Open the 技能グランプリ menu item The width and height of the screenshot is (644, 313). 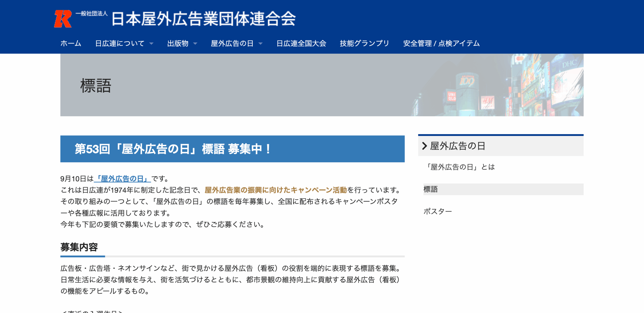click(x=365, y=44)
